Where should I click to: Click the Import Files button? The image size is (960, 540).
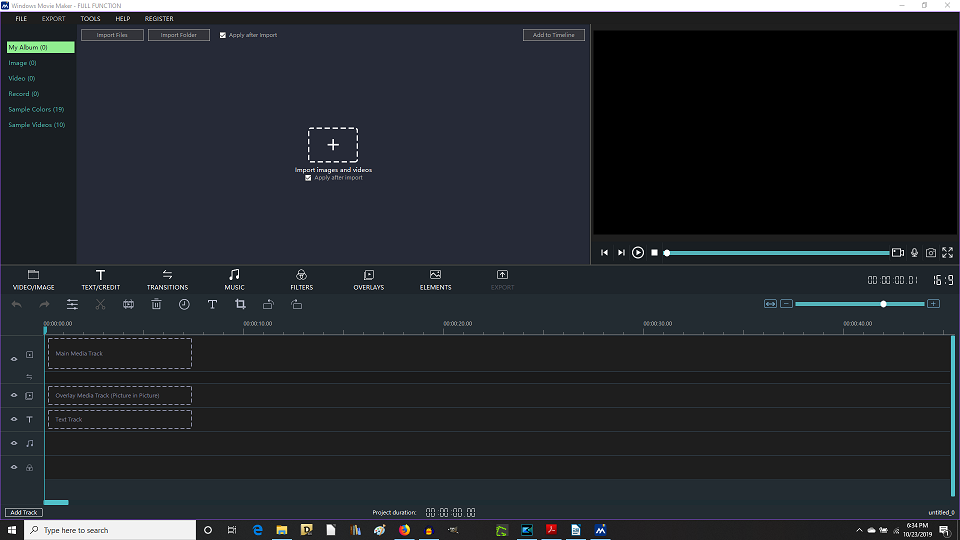(x=112, y=35)
